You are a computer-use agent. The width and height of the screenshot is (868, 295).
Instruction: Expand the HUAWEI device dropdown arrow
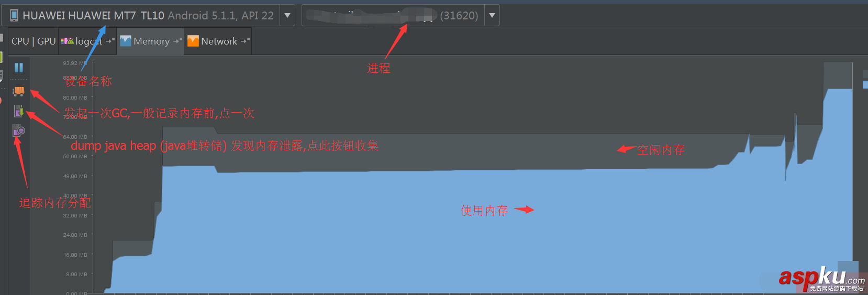click(x=287, y=15)
